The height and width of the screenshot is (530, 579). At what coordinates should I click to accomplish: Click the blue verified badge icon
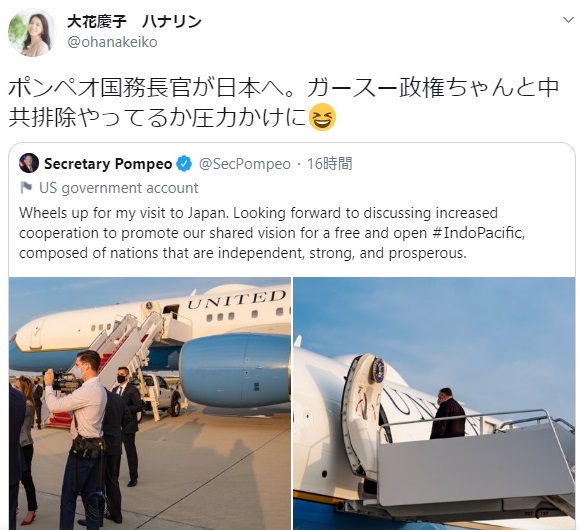pos(185,164)
